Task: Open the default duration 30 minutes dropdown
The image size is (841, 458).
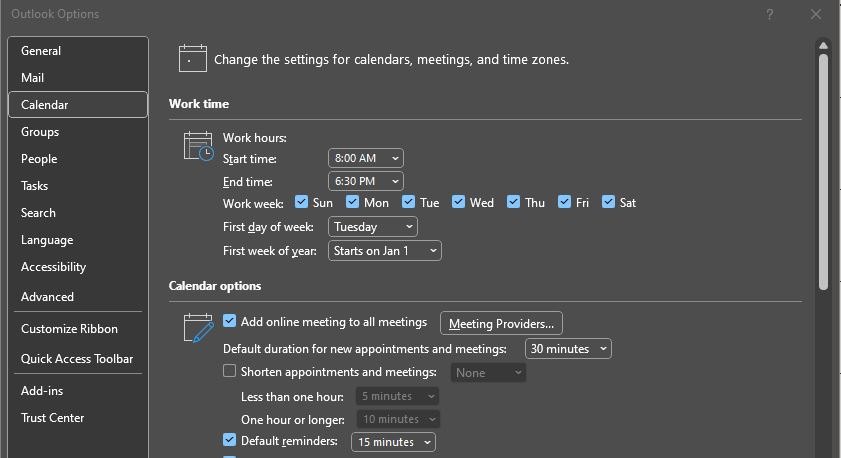Action: [568, 349]
